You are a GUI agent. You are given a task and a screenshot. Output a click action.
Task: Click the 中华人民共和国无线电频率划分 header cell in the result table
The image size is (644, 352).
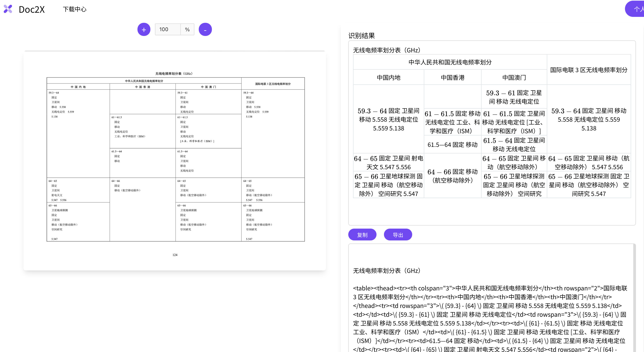[x=450, y=62]
